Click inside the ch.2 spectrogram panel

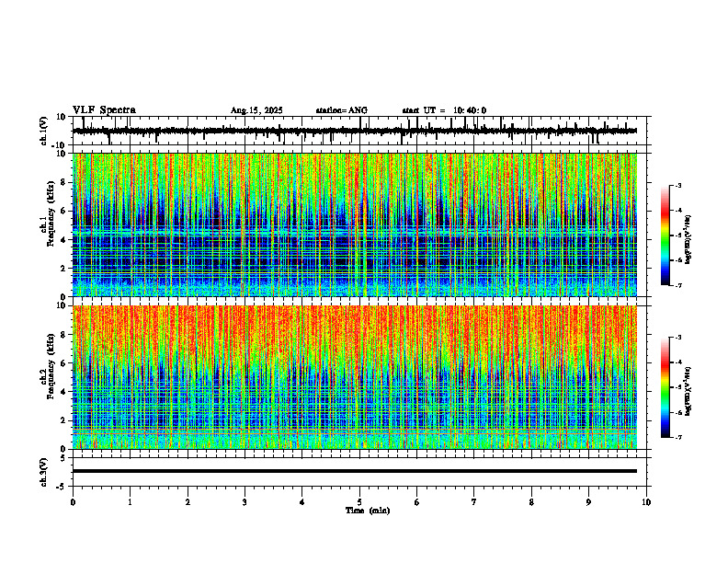[x=355, y=377]
